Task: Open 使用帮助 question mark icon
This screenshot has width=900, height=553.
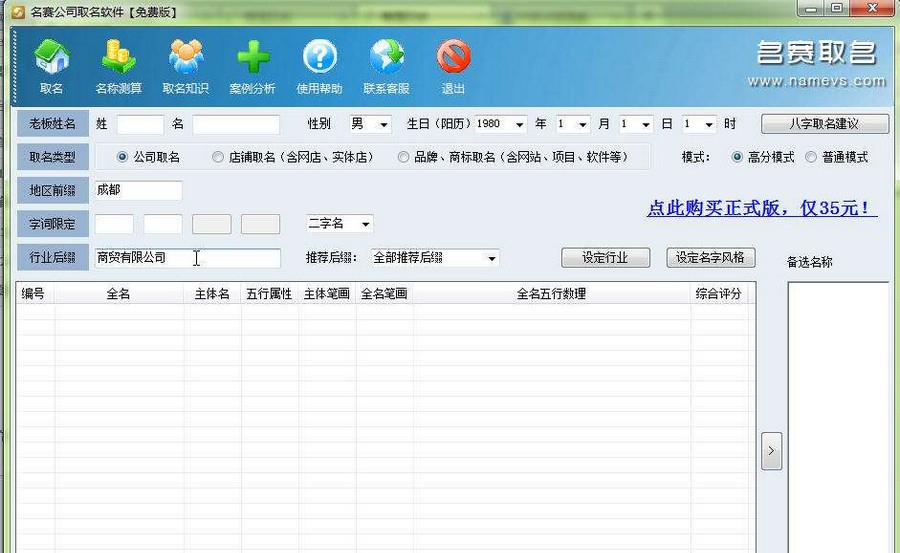Action: [319, 58]
